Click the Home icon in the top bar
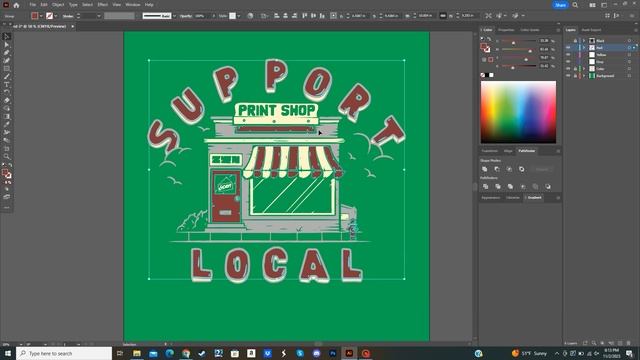Screen dimensions: 640x360 point(16,5)
